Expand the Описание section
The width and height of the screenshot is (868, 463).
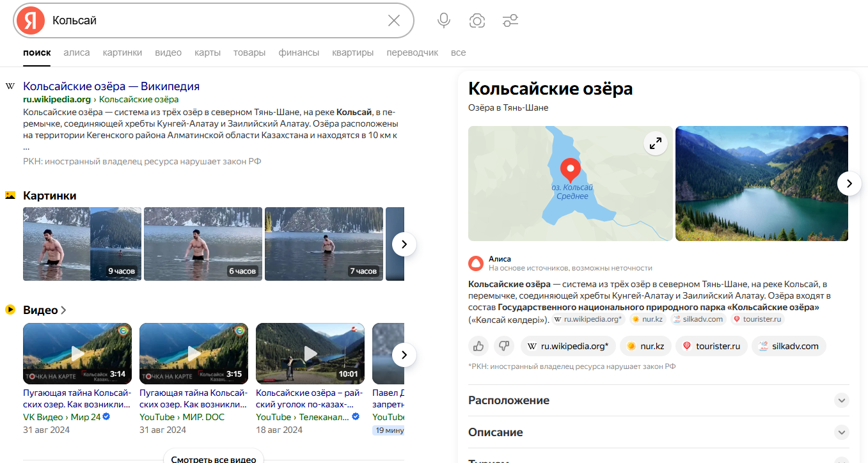(842, 432)
